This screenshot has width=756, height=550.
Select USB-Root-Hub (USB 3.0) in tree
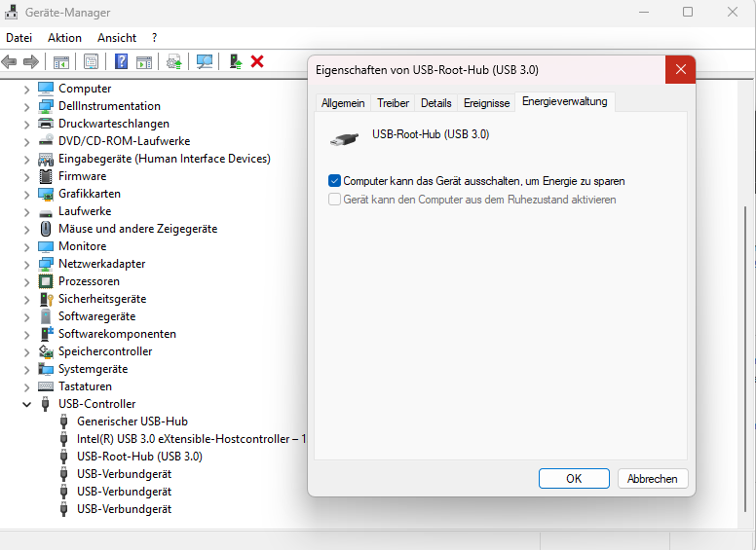click(x=139, y=457)
